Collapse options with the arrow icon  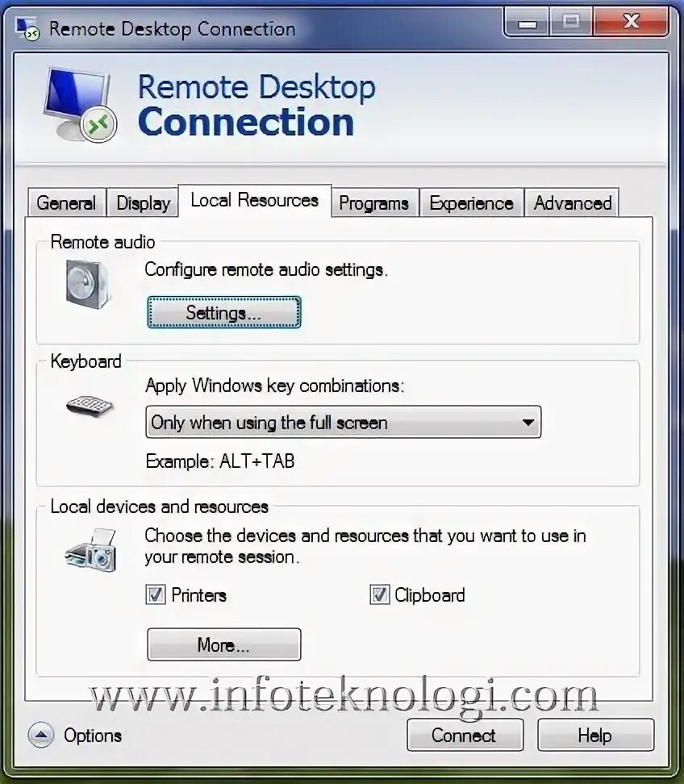pyautogui.click(x=41, y=735)
